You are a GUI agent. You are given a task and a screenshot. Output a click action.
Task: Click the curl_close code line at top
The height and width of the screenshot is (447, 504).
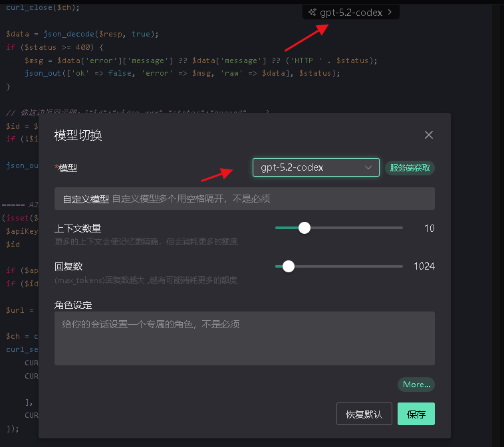43,7
